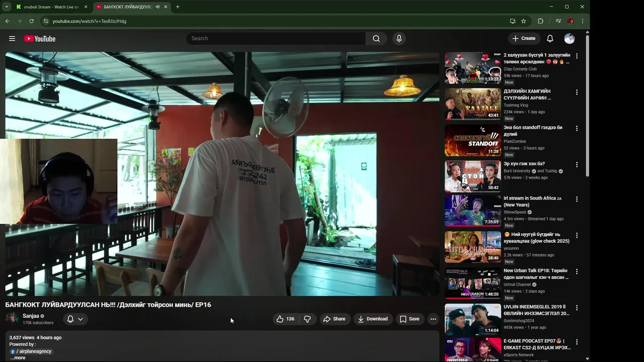Click 'Uchral Channel' channel name
The image size is (644, 362).
click(x=517, y=285)
